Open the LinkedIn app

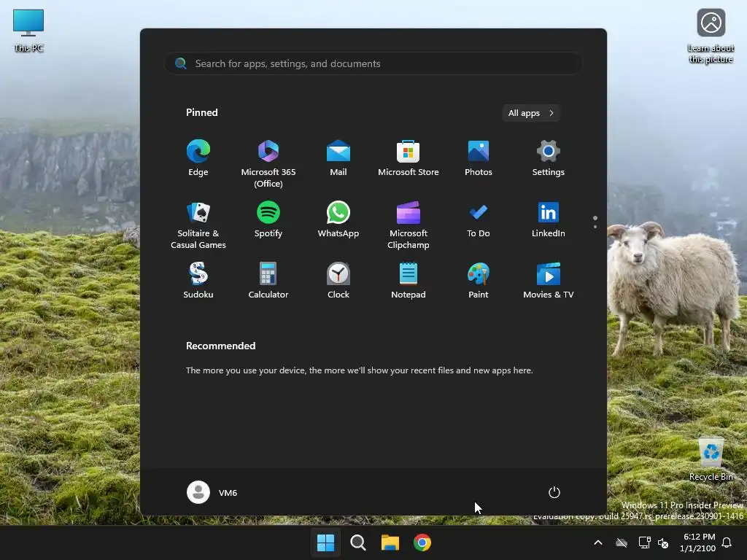tap(549, 220)
